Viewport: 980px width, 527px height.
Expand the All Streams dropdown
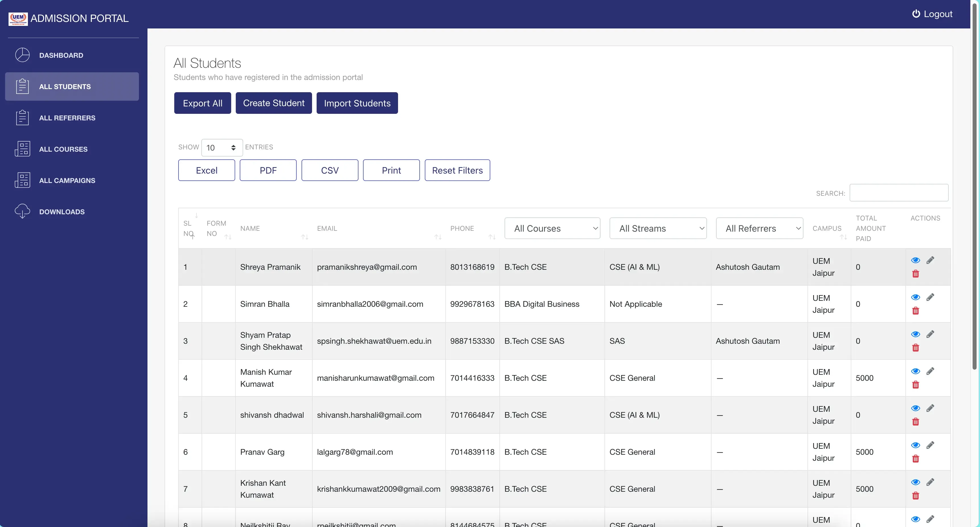click(x=658, y=228)
